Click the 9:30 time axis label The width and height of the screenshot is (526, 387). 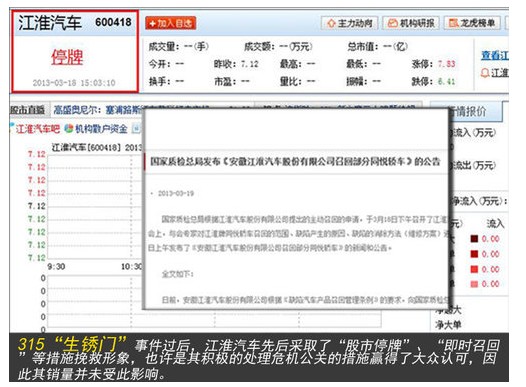point(56,267)
